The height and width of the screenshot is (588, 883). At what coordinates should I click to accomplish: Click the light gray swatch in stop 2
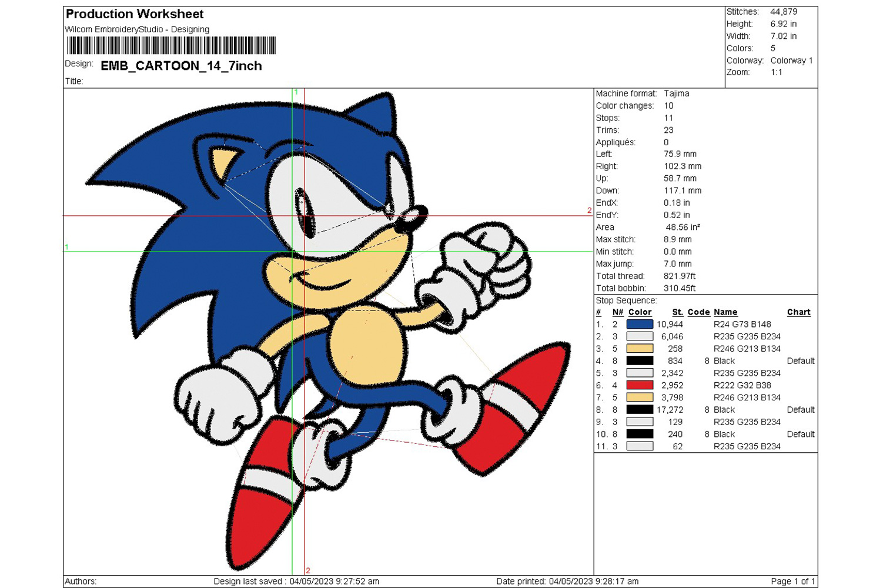click(640, 336)
